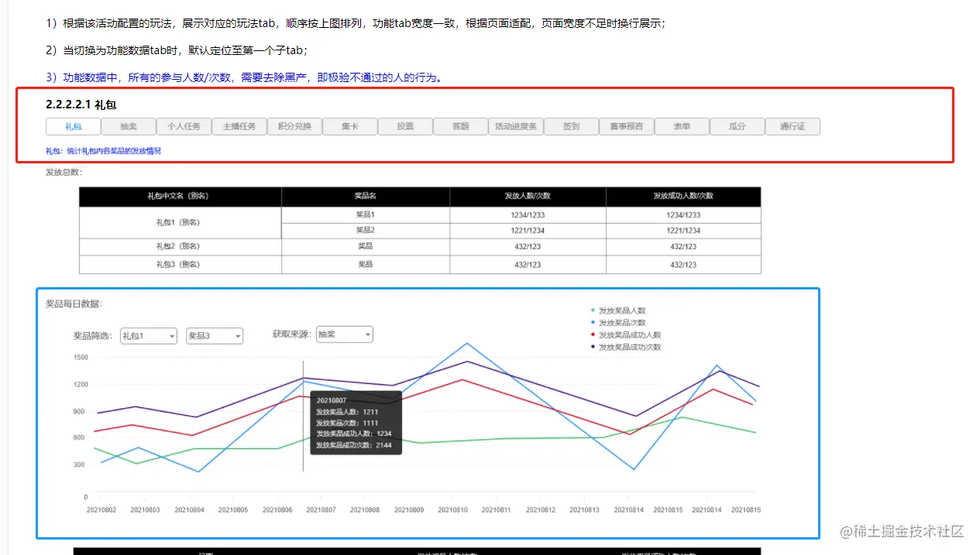The width and height of the screenshot is (980, 555).
Task: Click the 发放奖品人数：1211 tooltip line
Action: [347, 413]
